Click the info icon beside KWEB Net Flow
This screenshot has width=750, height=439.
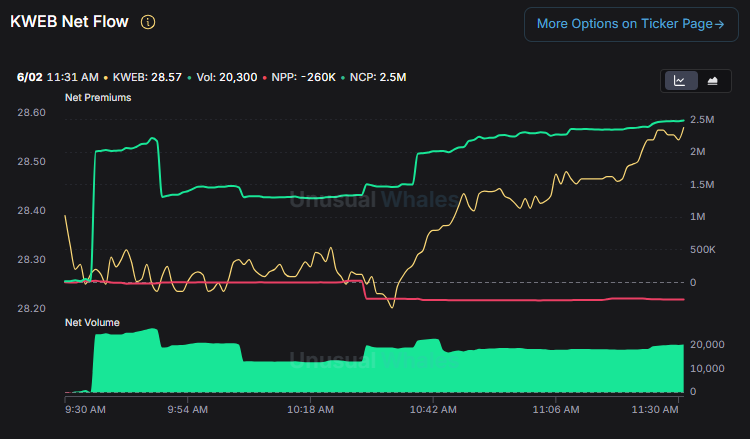pos(148,22)
